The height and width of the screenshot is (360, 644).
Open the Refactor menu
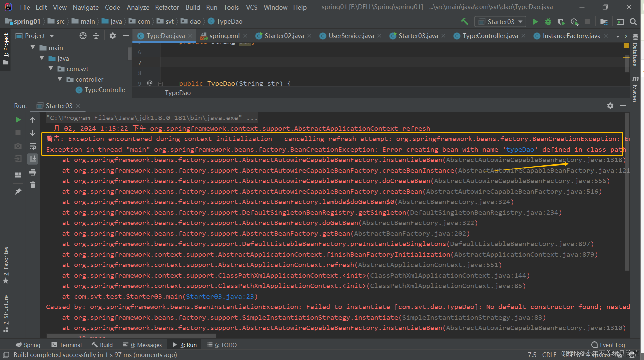167,7
